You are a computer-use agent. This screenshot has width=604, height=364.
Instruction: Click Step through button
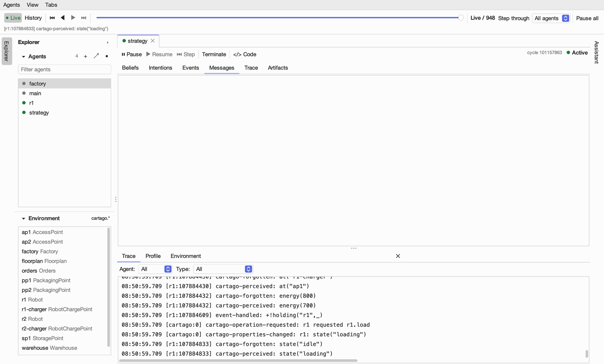point(514,18)
